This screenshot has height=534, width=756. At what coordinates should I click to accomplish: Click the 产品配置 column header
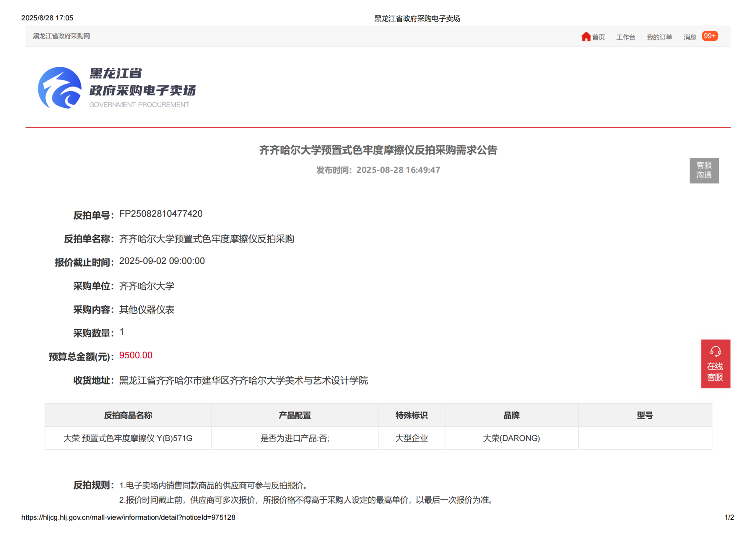295,415
